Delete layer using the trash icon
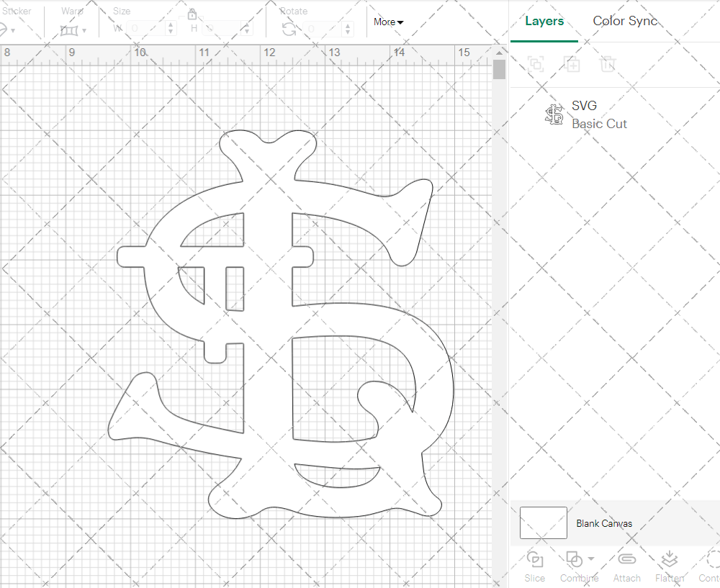The image size is (720, 588). pyautogui.click(x=608, y=64)
